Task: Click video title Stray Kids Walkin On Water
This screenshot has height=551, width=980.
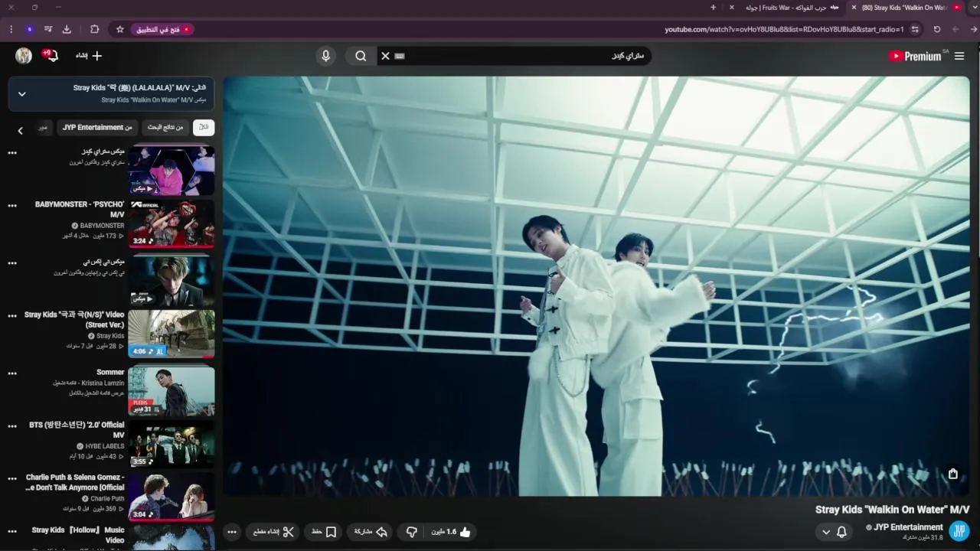Action: click(x=893, y=510)
